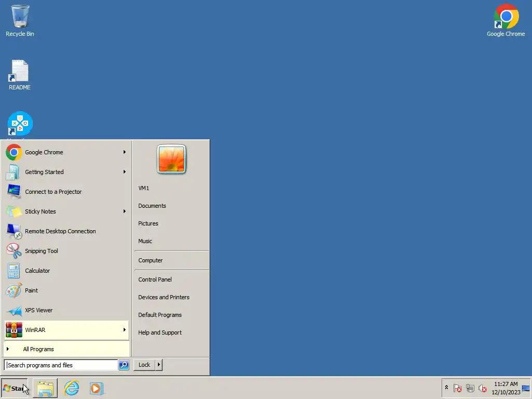Expand the Sticky Notes jump list arrow
Screen dimensions: 532x399
tap(125, 211)
